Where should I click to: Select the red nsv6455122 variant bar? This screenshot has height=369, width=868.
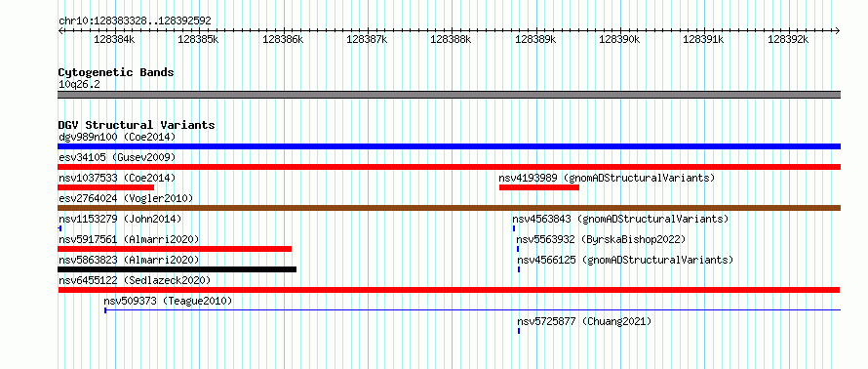(449, 290)
